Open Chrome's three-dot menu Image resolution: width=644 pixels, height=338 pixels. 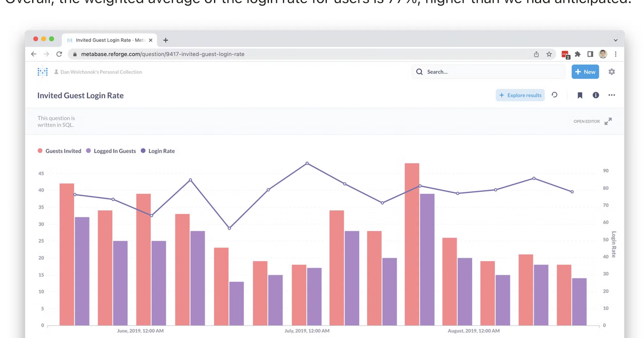[616, 54]
